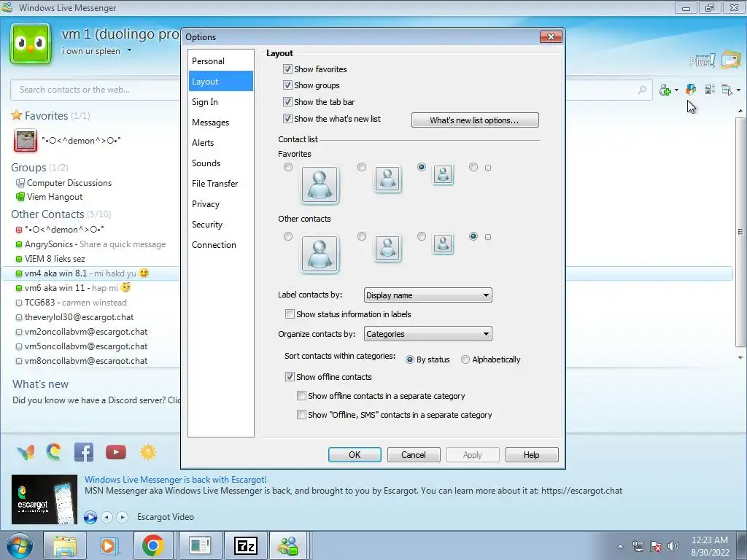
Task: Open the show menu dropdown arrow
Action: 738,90
